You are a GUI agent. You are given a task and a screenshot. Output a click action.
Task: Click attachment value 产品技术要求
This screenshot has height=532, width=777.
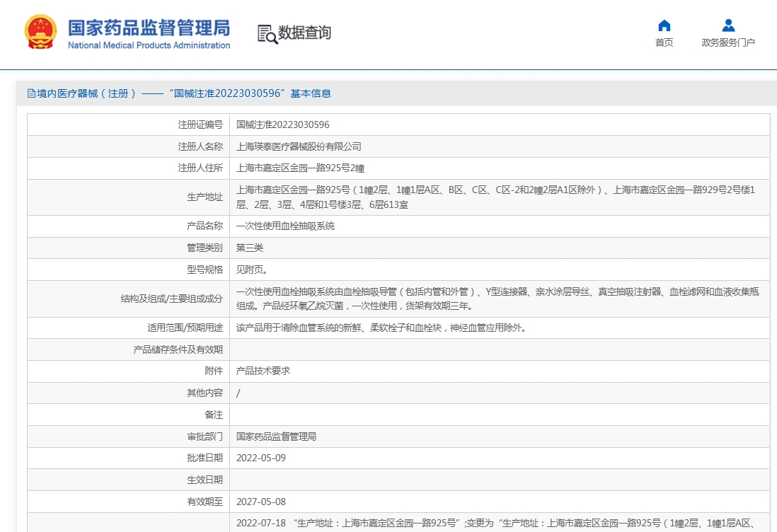[263, 371]
